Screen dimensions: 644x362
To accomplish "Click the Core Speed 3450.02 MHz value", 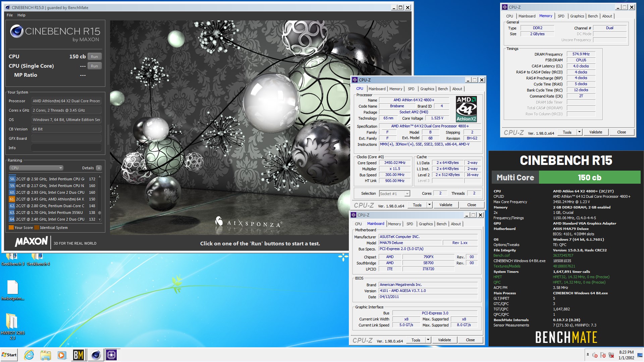I will [x=395, y=163].
